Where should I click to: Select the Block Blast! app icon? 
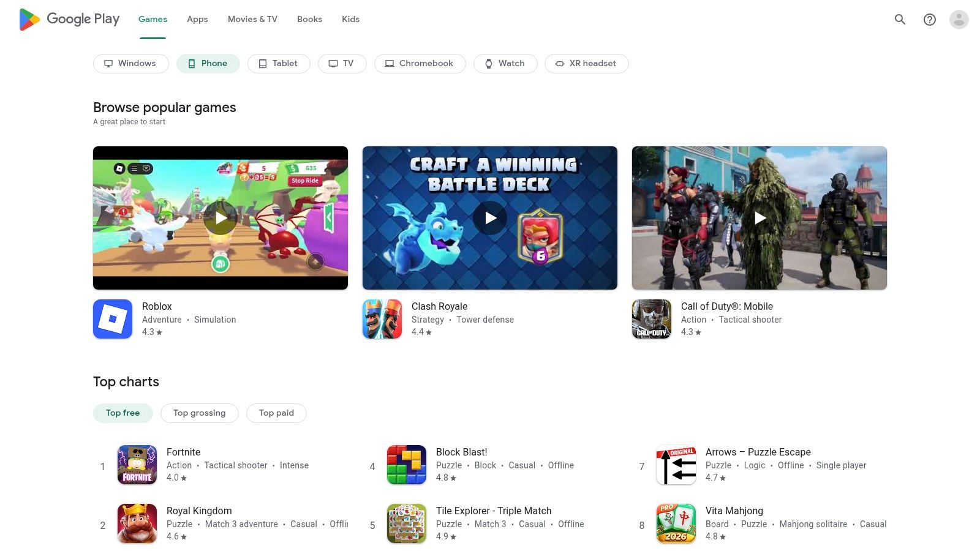406,464
